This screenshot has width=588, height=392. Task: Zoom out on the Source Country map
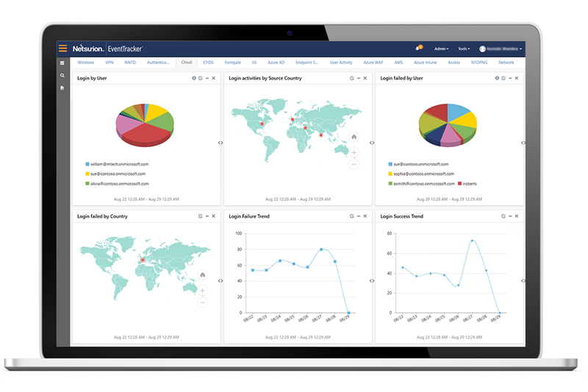(354, 164)
